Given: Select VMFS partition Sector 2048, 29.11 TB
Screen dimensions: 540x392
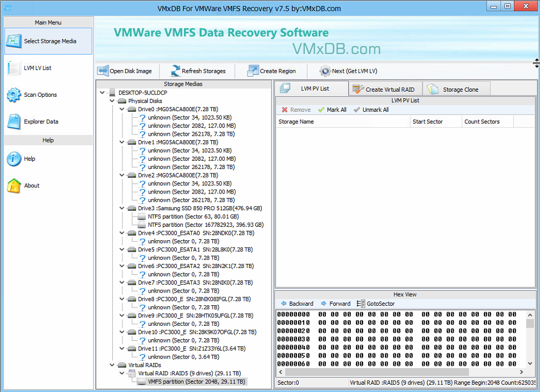Looking at the screenshot, I should click(196, 381).
